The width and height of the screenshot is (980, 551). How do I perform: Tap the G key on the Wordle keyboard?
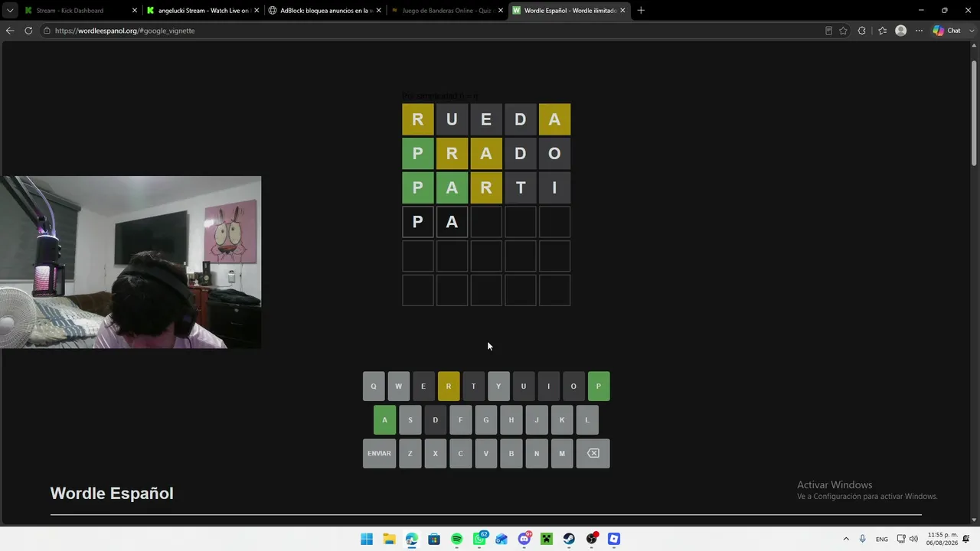(x=485, y=420)
